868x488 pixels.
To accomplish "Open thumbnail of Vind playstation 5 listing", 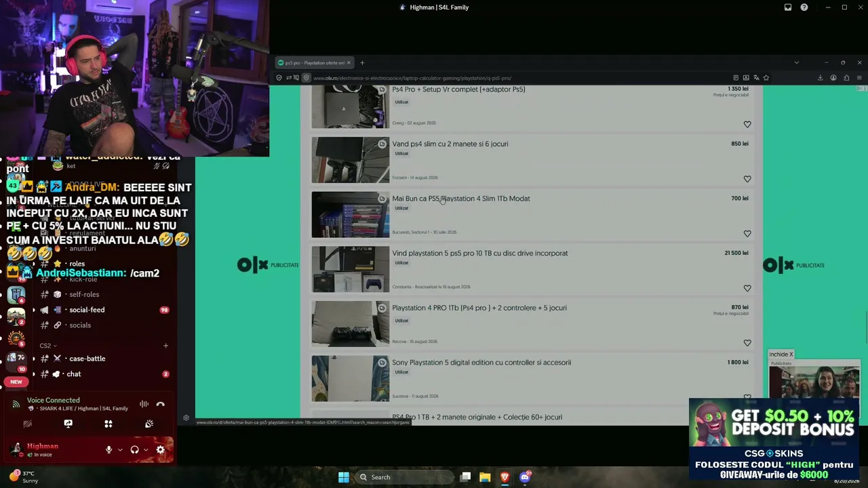I will point(351,269).
